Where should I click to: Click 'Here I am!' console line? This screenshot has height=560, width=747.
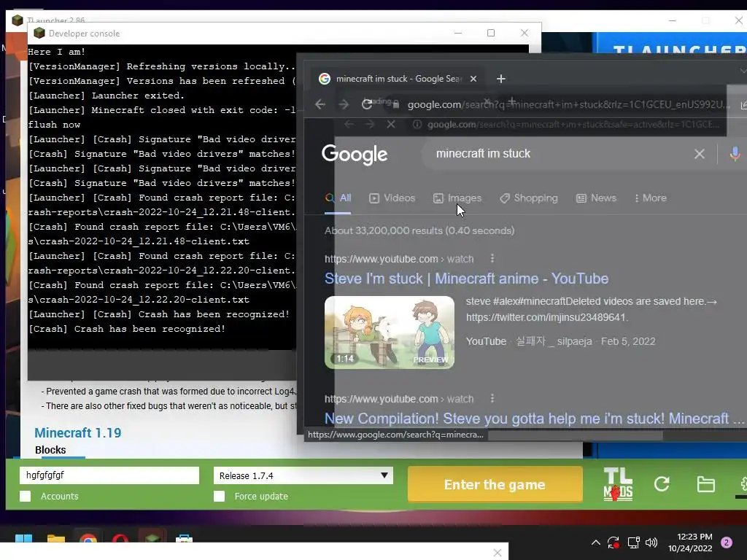point(56,52)
